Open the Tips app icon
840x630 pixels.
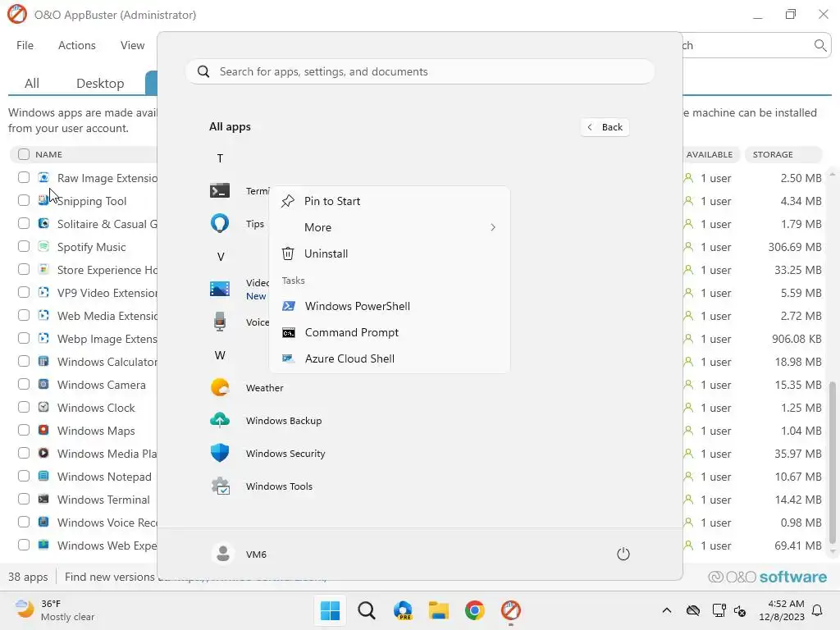point(220,223)
